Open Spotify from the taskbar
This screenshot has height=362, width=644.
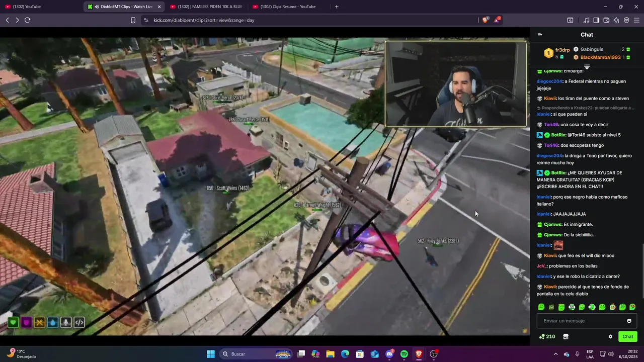point(404,354)
